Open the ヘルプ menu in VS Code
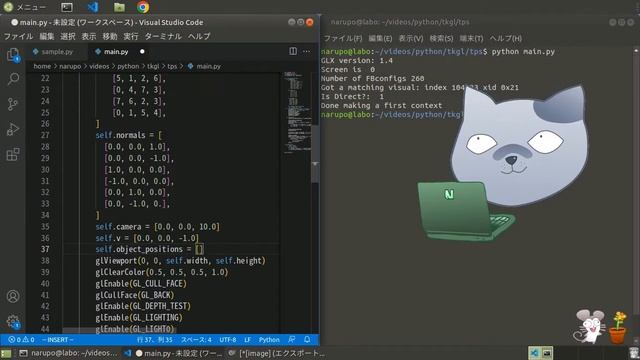 pyautogui.click(x=199, y=36)
